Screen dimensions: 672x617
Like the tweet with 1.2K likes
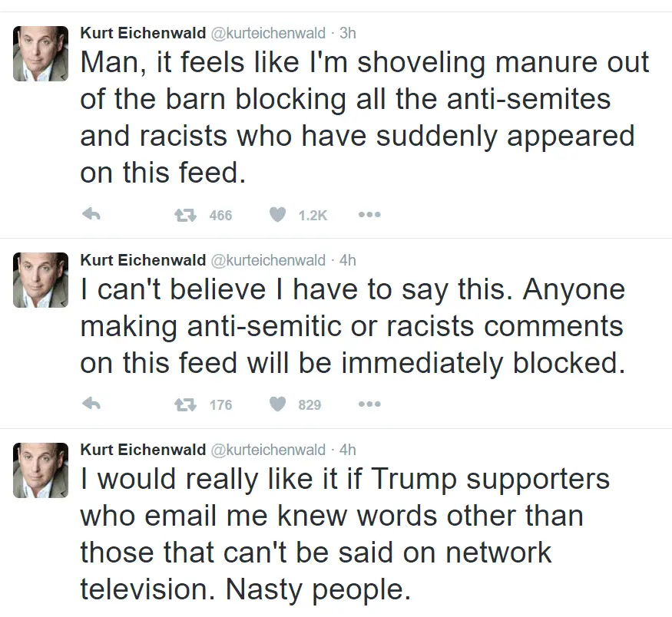point(277,216)
